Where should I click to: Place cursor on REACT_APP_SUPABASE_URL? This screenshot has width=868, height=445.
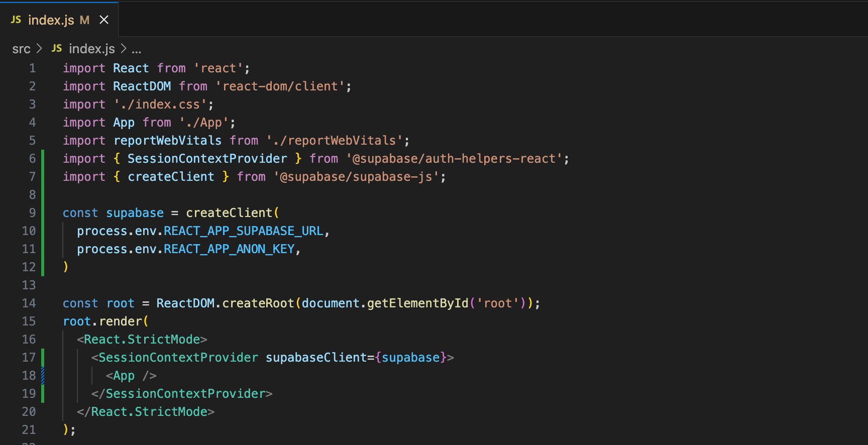(244, 231)
